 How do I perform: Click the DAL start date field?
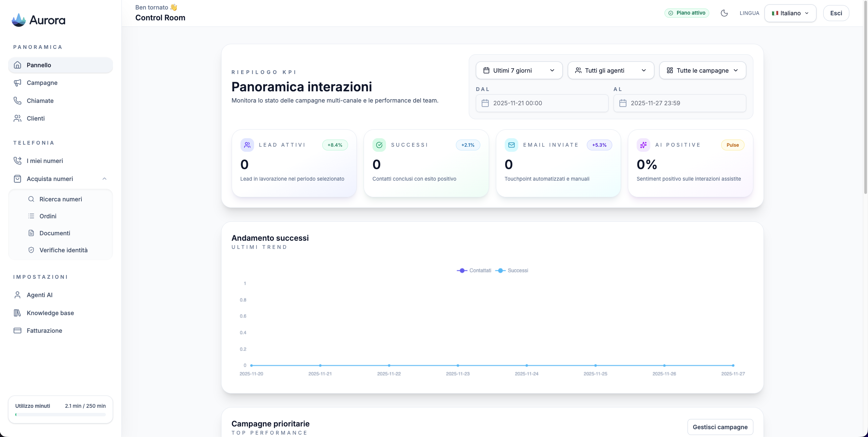542,103
